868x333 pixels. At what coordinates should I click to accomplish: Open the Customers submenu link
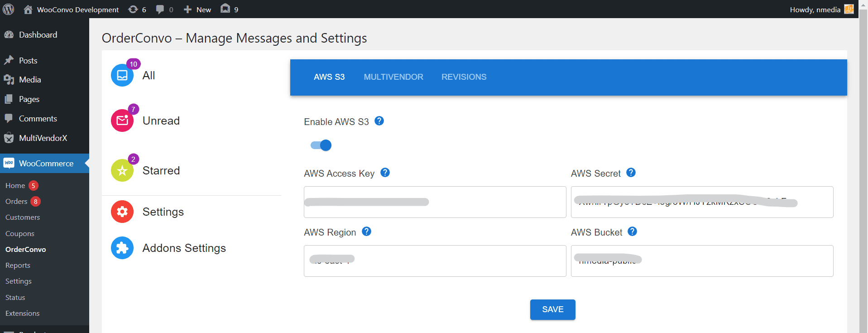point(23,217)
